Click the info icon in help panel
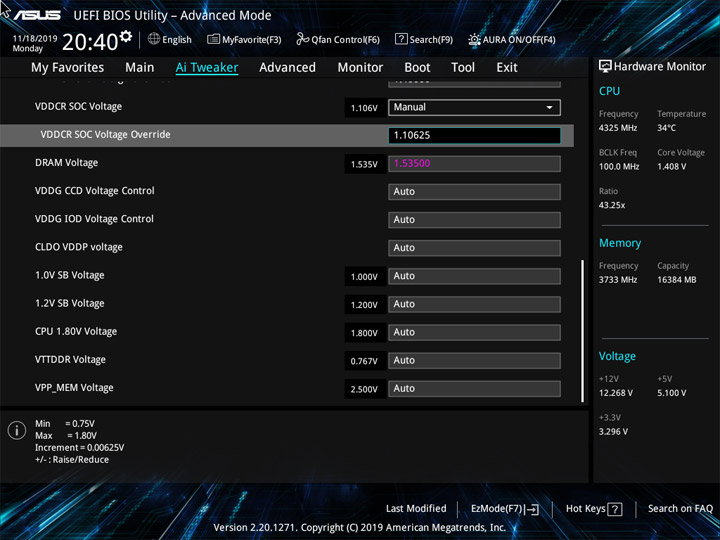This screenshot has width=720, height=540. coord(17,431)
